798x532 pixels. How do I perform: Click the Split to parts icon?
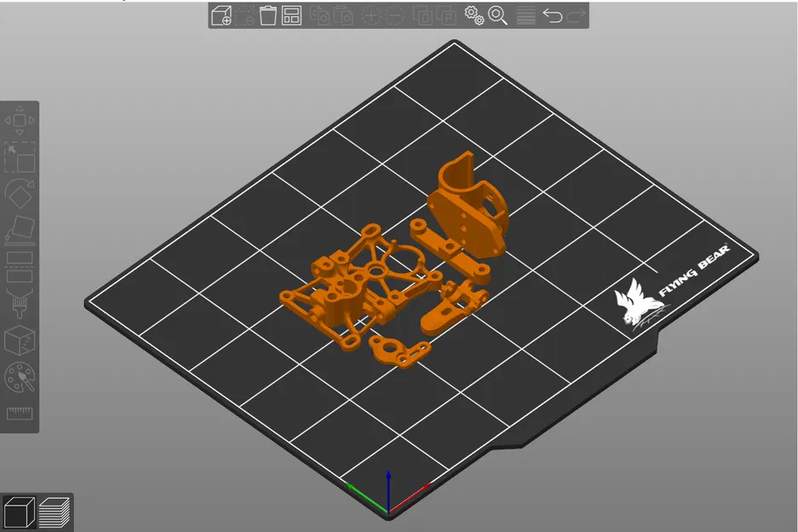point(446,15)
